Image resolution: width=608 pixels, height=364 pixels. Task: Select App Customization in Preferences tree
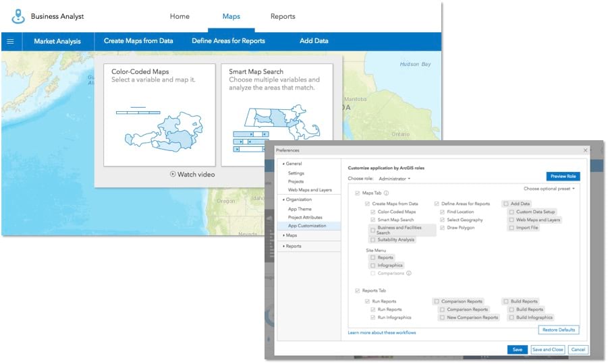(x=307, y=226)
